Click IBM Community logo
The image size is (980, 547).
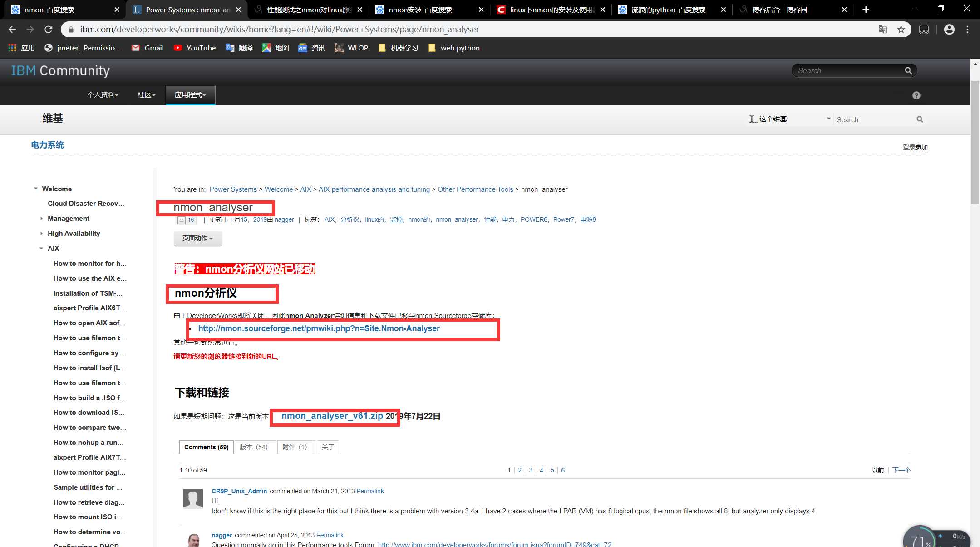pyautogui.click(x=60, y=70)
